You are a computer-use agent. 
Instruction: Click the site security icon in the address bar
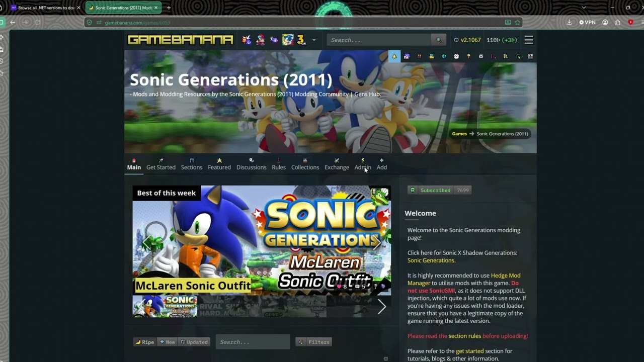point(90,22)
